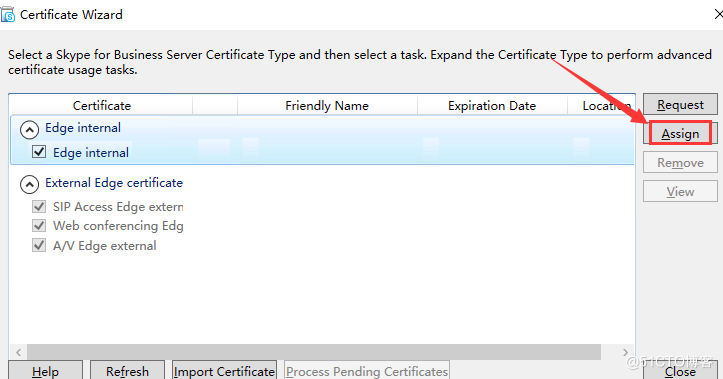
Task: Click Process Pending Certificates
Action: 367,371
